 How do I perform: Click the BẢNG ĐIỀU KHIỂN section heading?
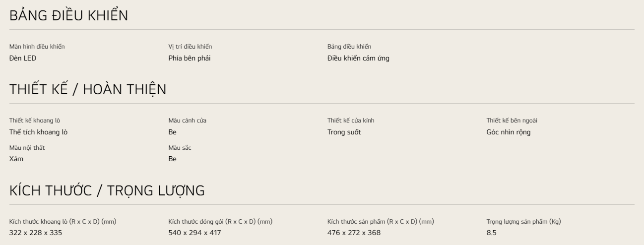tap(68, 16)
